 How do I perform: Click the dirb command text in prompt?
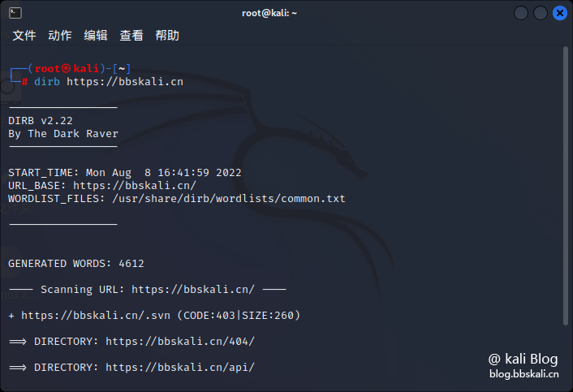coord(47,81)
